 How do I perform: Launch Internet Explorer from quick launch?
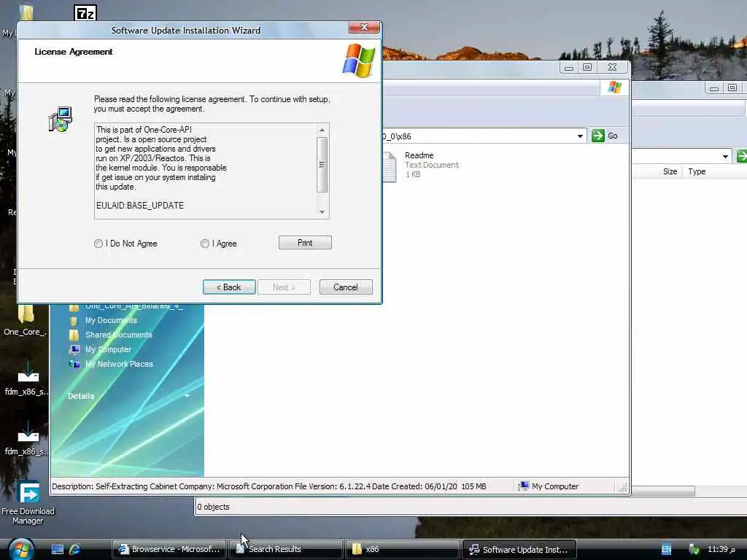click(x=75, y=550)
